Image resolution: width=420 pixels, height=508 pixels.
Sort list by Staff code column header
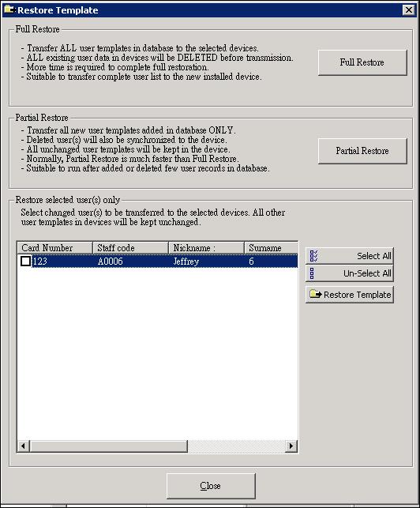pos(130,248)
